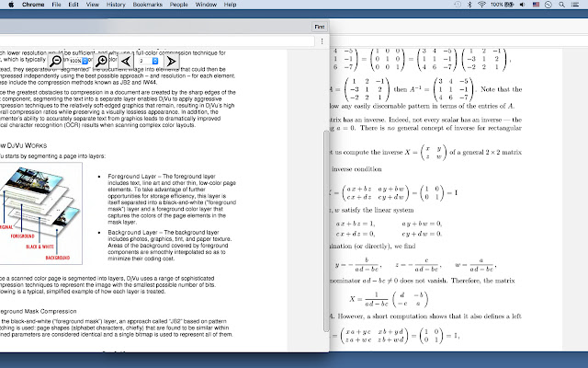Click the address bar of the viewer window
The image size is (588, 368).
pyautogui.click(x=155, y=41)
